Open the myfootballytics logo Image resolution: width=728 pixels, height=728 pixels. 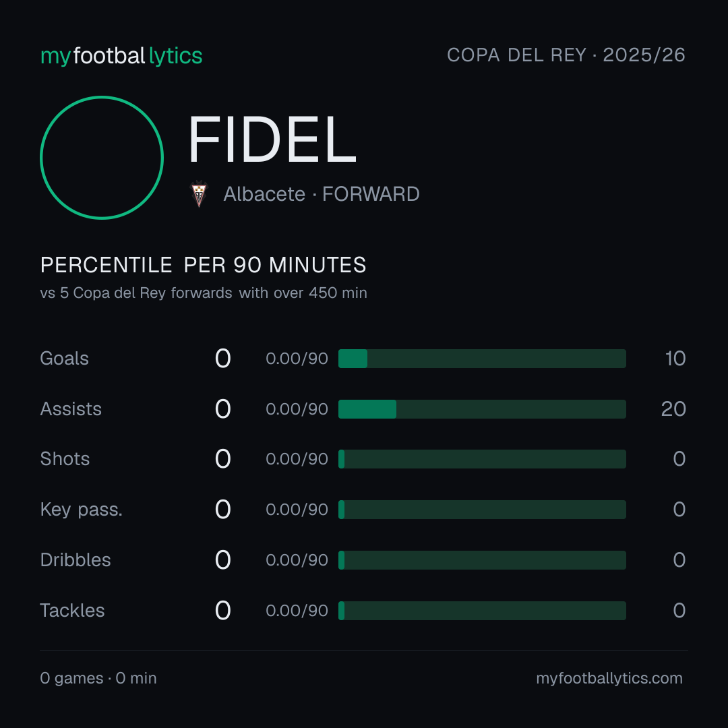[x=121, y=56]
